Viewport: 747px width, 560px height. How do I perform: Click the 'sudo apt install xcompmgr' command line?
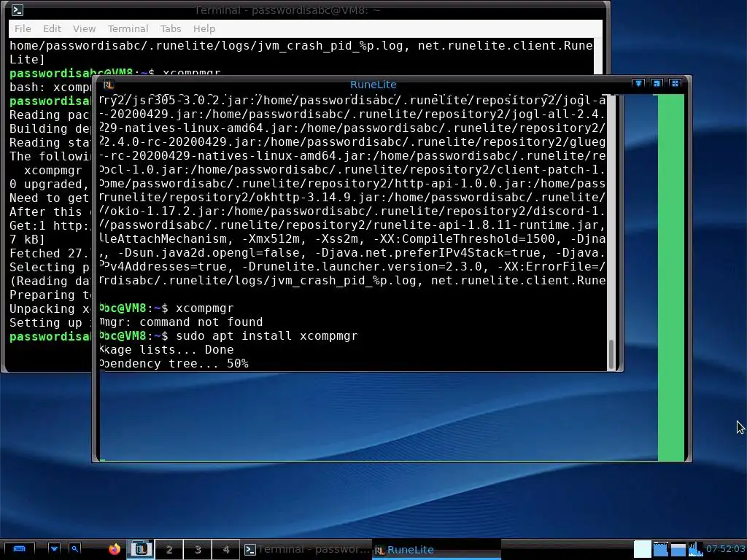(267, 335)
